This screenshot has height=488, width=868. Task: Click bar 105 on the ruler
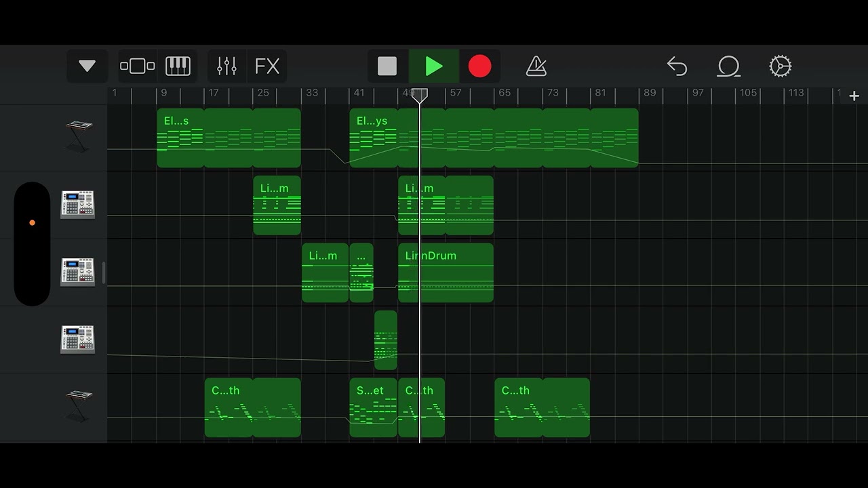[748, 93]
